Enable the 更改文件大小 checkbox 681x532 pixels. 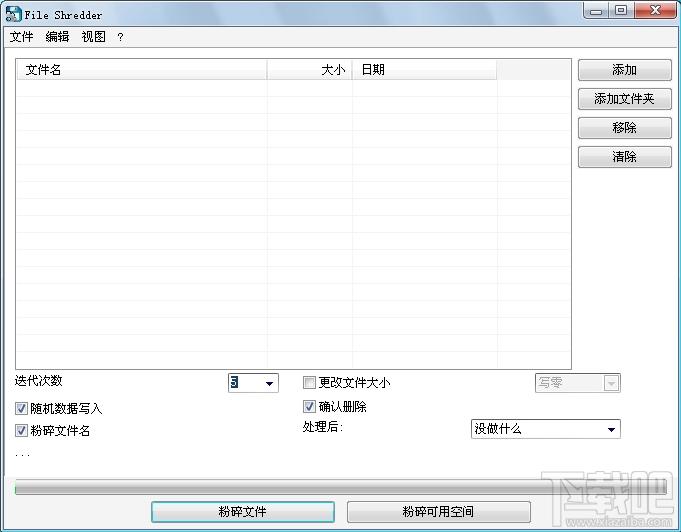click(x=309, y=383)
